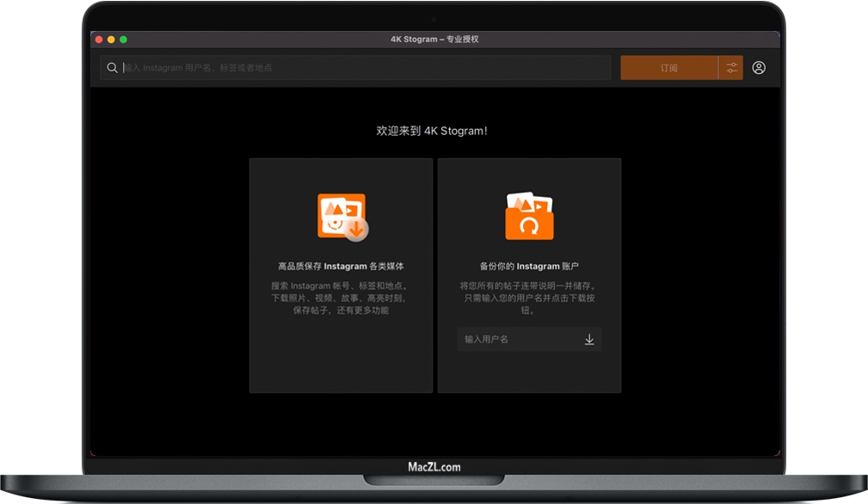Click the 输入用户名 backup username field
The width and height of the screenshot is (868, 504).
(516, 340)
